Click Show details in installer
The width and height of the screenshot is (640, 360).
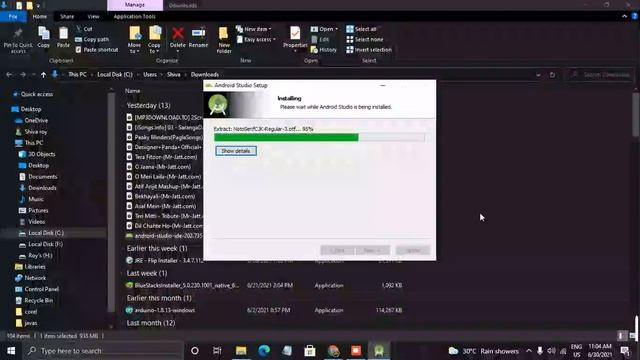click(x=236, y=151)
